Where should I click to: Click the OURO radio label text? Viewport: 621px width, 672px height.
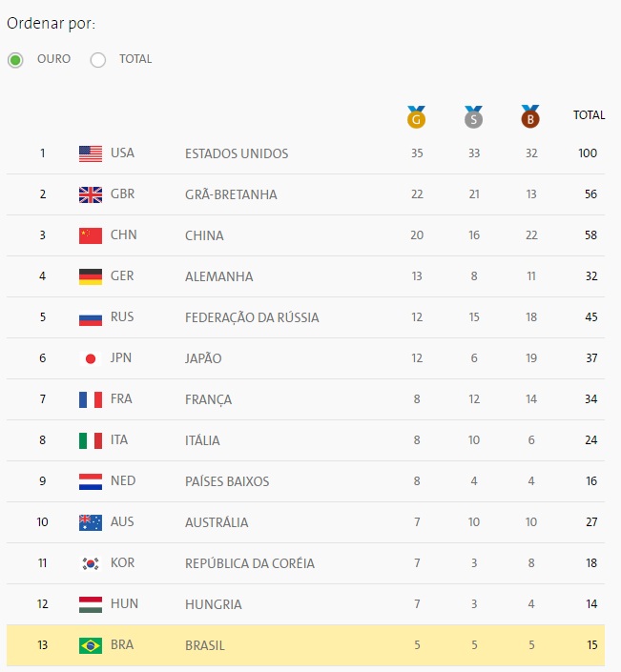point(53,59)
